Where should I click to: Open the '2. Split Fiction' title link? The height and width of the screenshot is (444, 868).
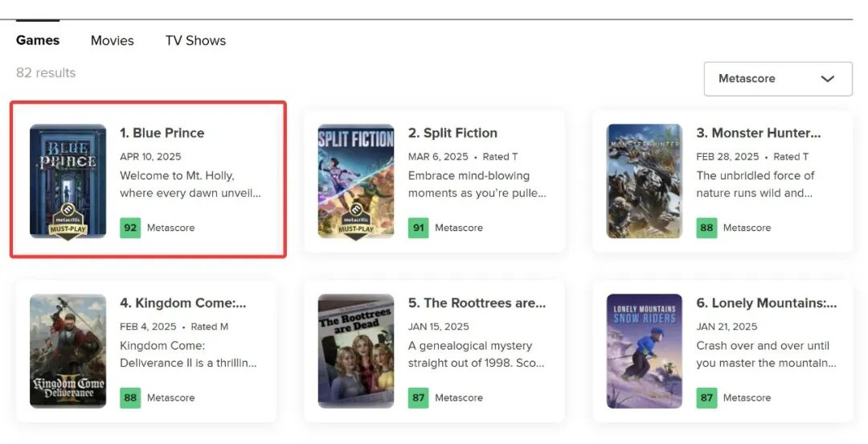452,133
